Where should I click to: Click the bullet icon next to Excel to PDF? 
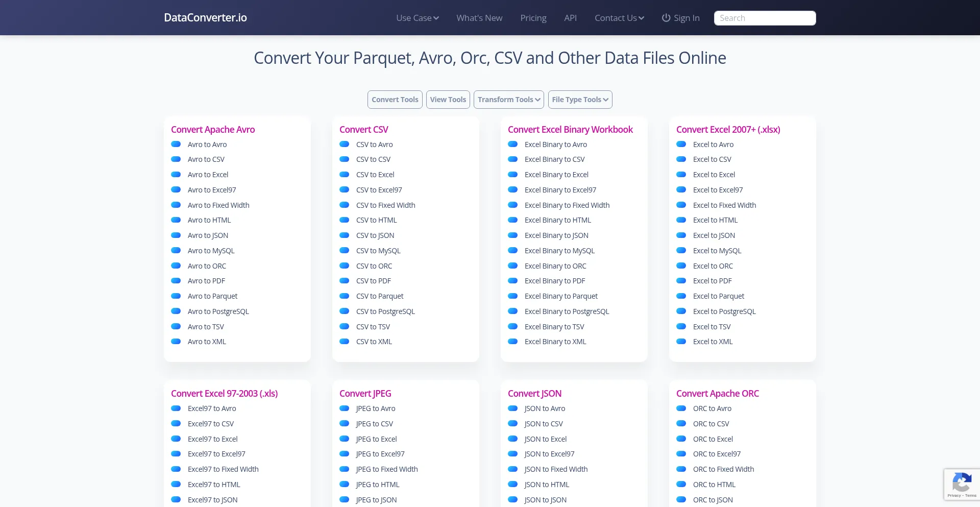681,281
